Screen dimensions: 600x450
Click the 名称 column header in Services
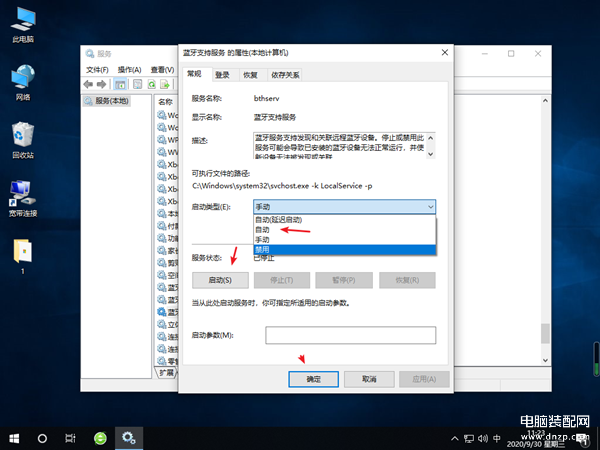click(x=166, y=102)
